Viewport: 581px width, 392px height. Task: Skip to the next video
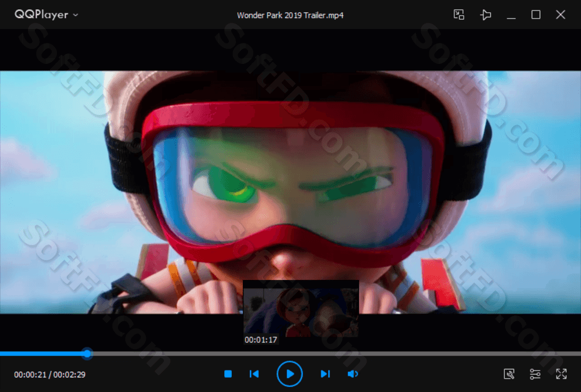pyautogui.click(x=325, y=374)
